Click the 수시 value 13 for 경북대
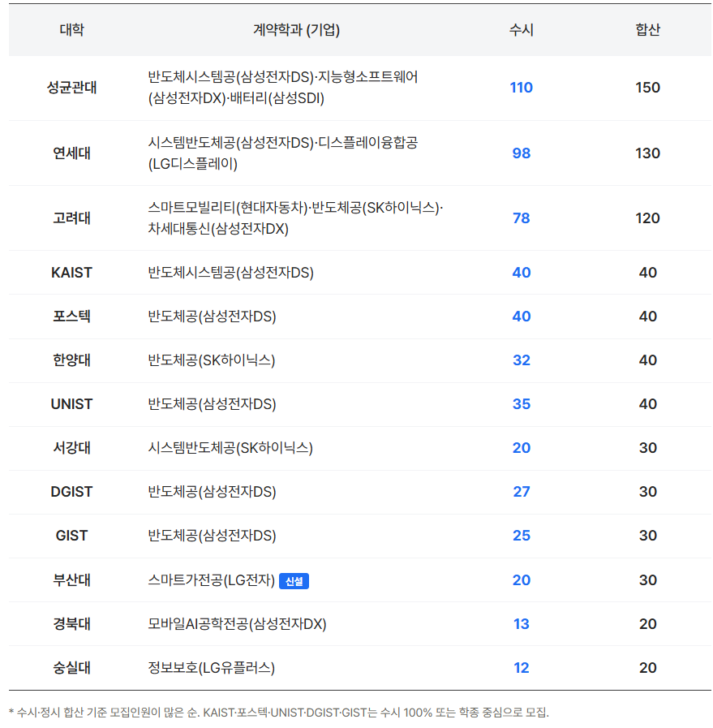The width and height of the screenshot is (713, 728). pyautogui.click(x=521, y=624)
